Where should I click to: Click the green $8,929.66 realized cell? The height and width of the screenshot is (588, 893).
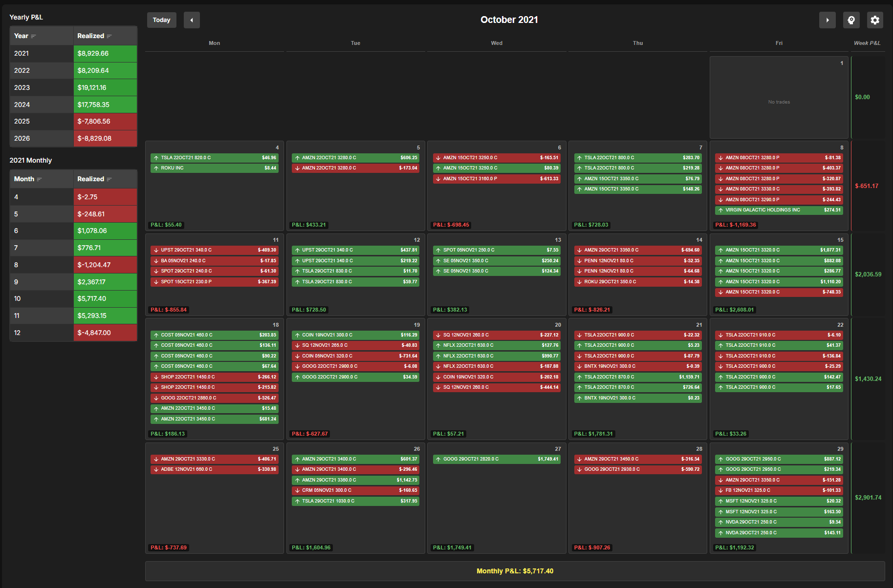pos(105,54)
